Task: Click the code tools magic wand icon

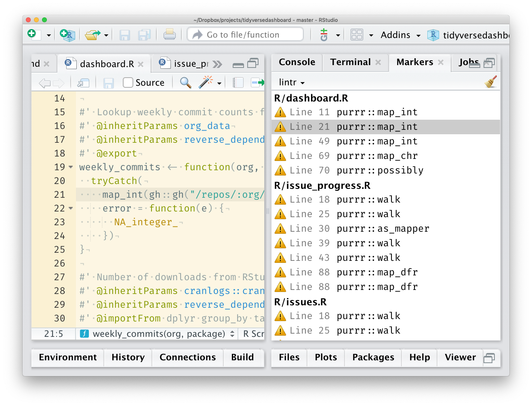Action: [206, 82]
